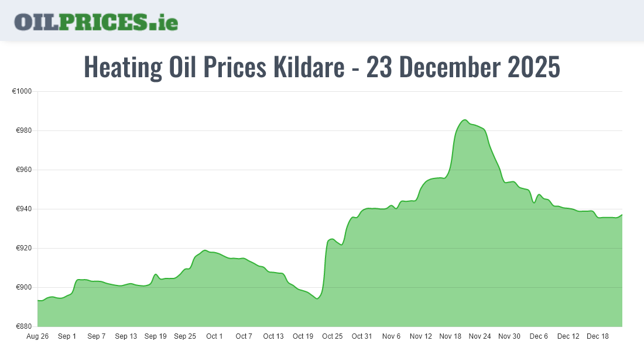Click the Oct 7 x-axis label
Viewport: 644px width, 351px height.
click(x=244, y=336)
